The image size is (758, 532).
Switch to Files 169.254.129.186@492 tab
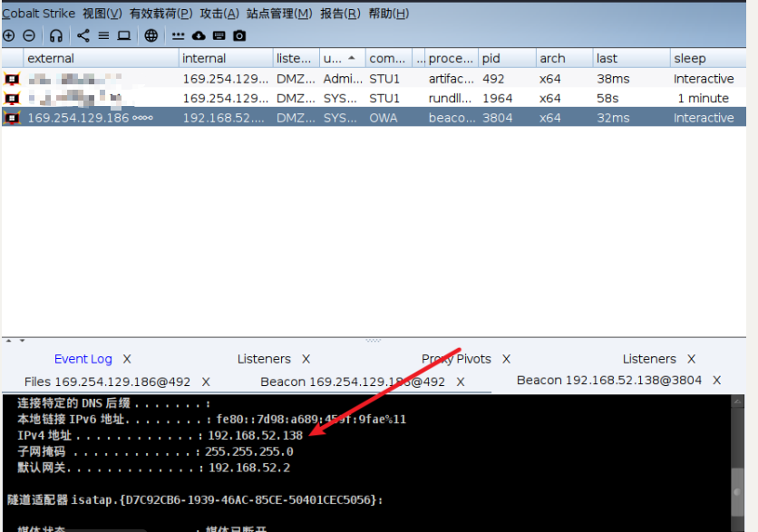tap(107, 382)
